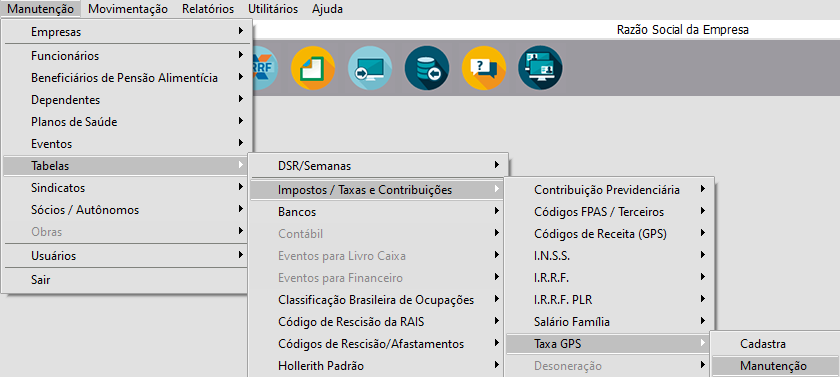This screenshot has height=377, width=840.
Task: Click the monitor with right-arrow toolbar icon
Action: (x=370, y=68)
